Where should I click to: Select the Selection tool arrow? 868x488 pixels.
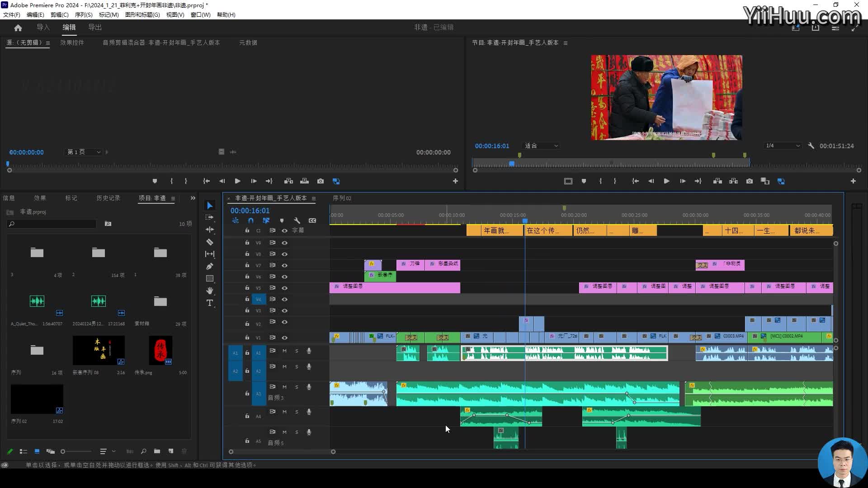210,206
